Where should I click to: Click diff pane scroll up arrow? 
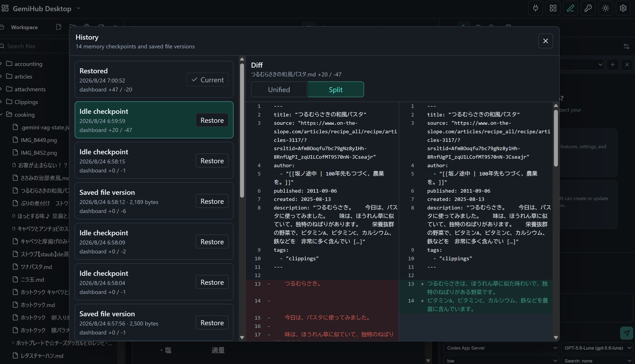pyautogui.click(x=556, y=106)
